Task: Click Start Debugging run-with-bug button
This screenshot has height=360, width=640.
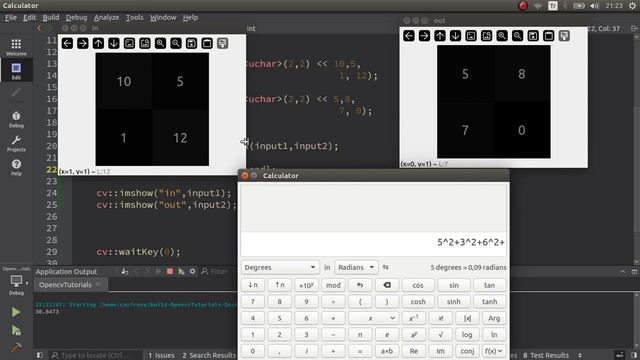Action: tap(16, 330)
